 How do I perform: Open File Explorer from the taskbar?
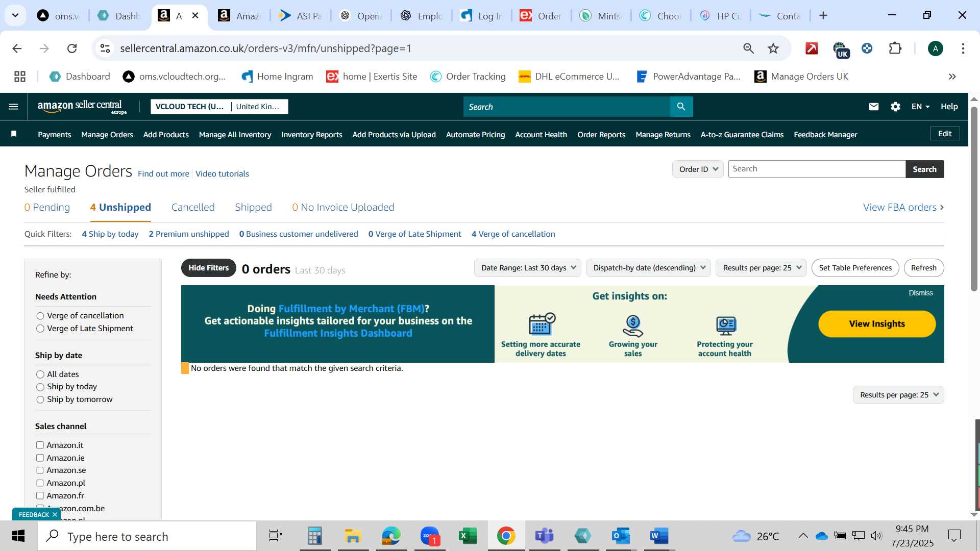pos(353,536)
